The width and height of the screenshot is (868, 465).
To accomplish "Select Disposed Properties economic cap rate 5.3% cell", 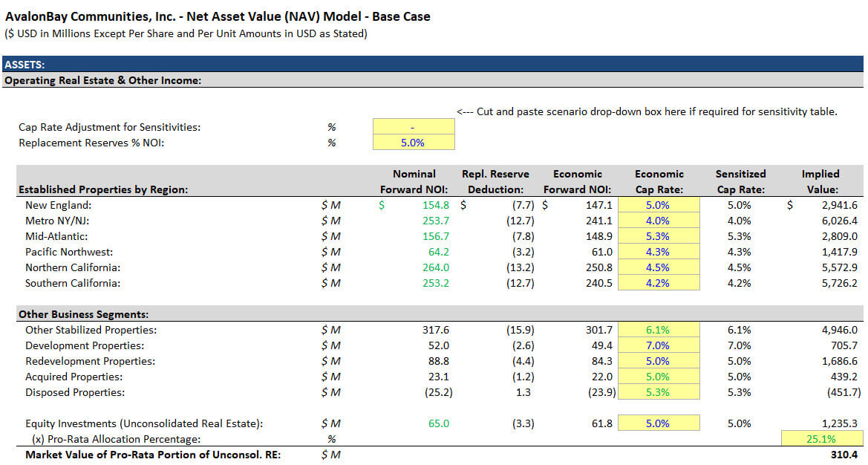I will point(658,392).
